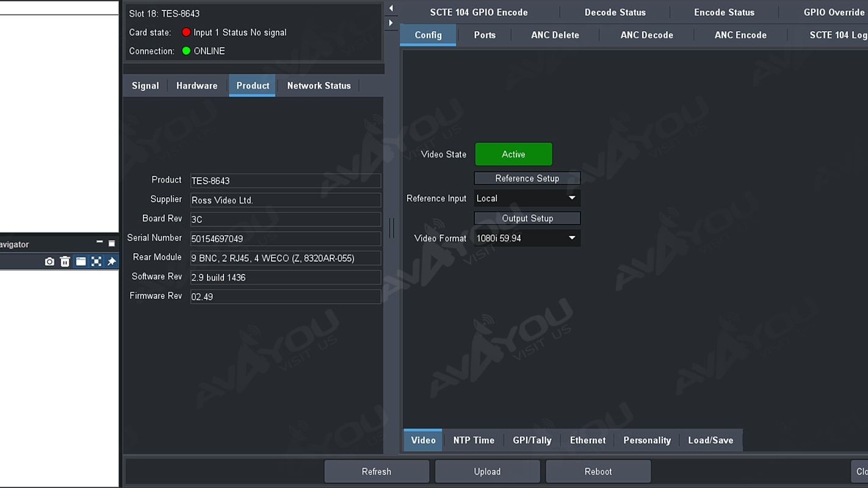The image size is (868, 488).
Task: Click the Firmware Rev field 02.49
Action: click(286, 296)
